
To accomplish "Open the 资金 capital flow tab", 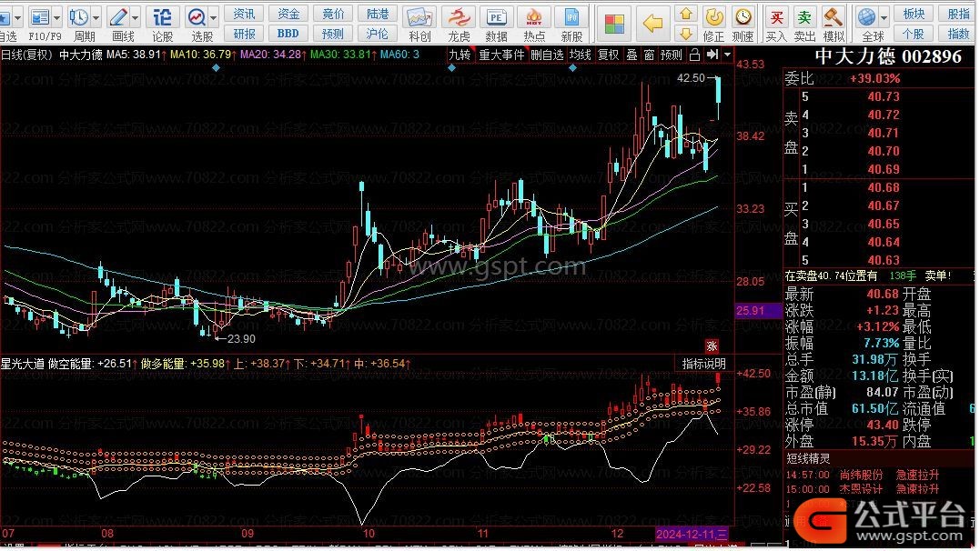I will pyautogui.click(x=288, y=14).
